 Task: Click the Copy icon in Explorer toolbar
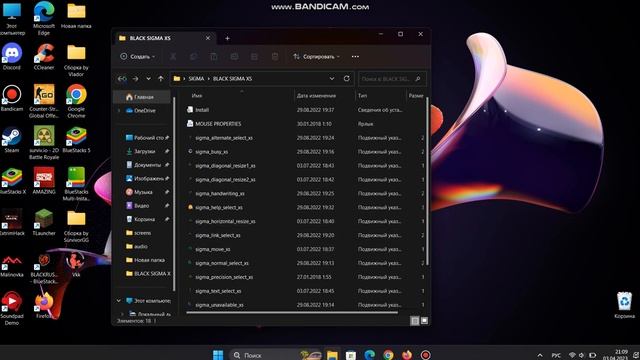click(193, 57)
